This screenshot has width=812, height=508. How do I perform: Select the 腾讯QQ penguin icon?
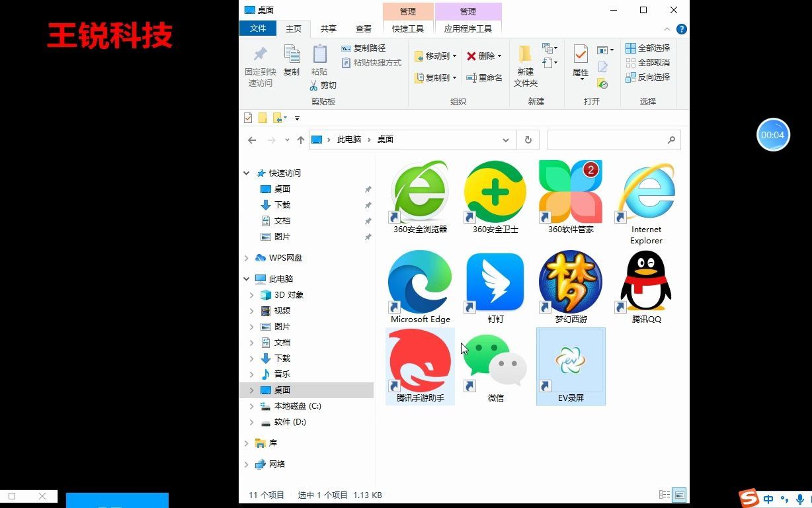tap(646, 282)
